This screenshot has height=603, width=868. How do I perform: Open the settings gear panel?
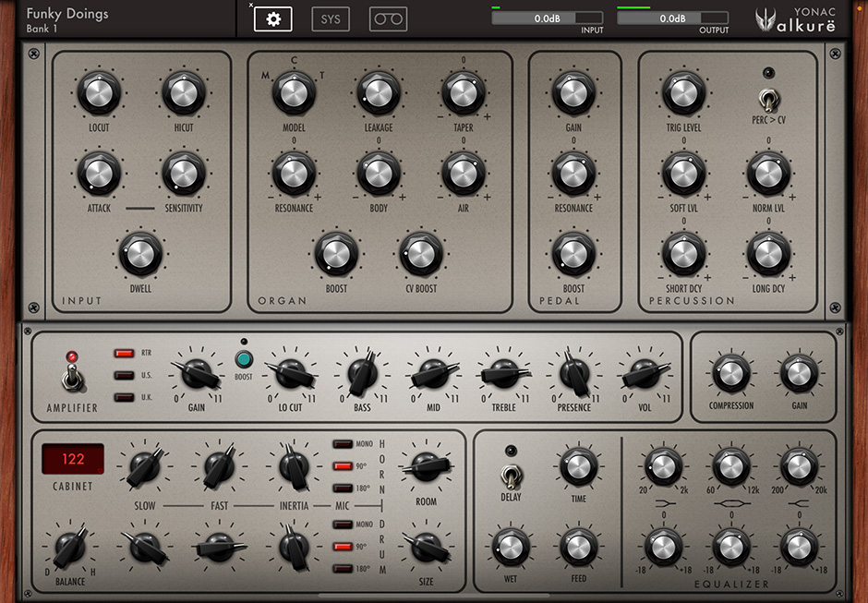tap(272, 18)
